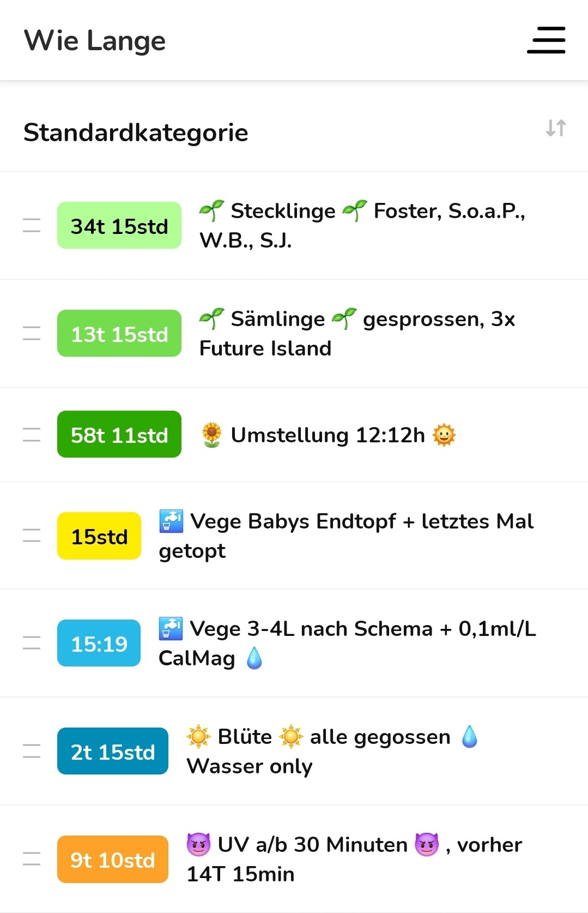Open the hamburger menu
The height and width of the screenshot is (913, 588).
point(546,40)
